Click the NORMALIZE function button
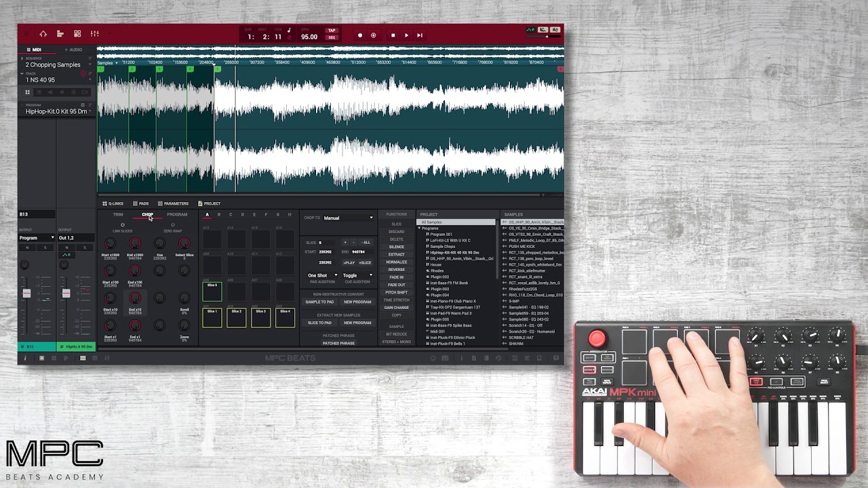This screenshot has width=868, height=488. (397, 262)
